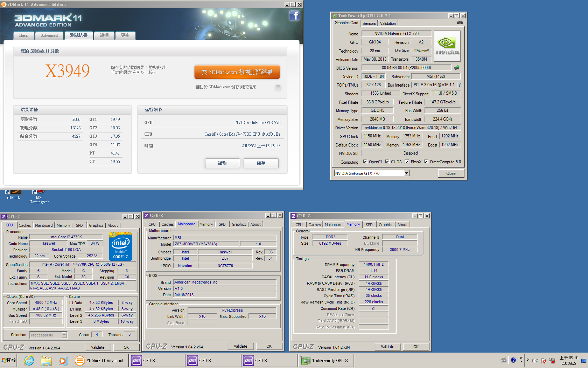Open Internet Explorer from the taskbar
The image size is (588, 368).
point(29,360)
